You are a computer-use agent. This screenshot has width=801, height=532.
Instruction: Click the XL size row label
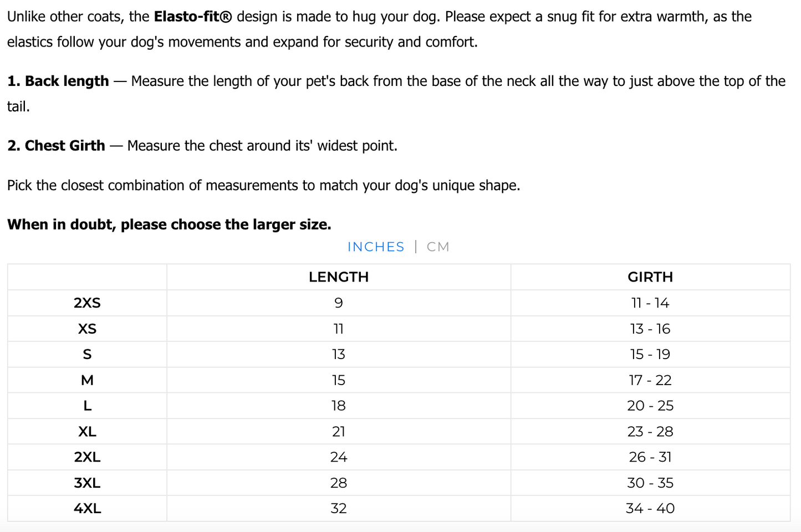(87, 432)
